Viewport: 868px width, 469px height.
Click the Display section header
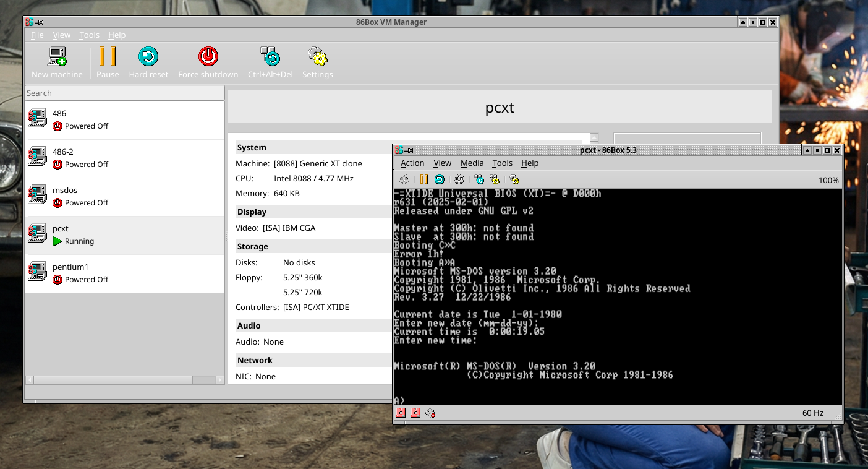coord(252,212)
